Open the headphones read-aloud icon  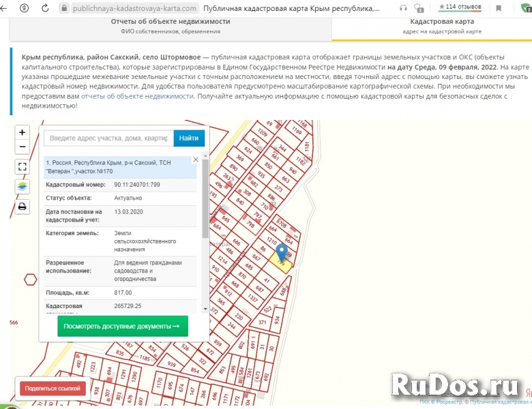pos(403,8)
